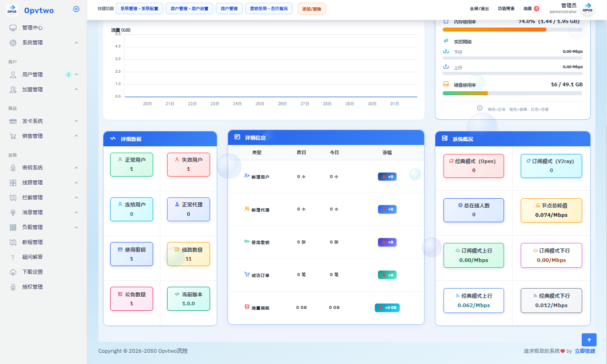Click the 消息管理 lightbulb icon

(x=13, y=212)
